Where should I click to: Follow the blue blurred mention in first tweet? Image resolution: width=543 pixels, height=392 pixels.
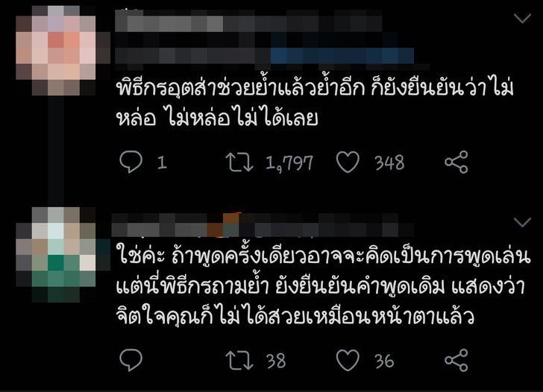pos(342,56)
